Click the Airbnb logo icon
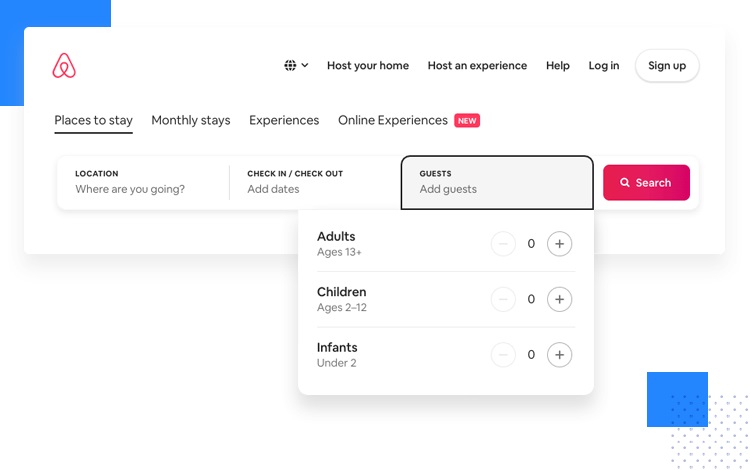Screen dimensions: 750x470 pyautogui.click(x=64, y=66)
